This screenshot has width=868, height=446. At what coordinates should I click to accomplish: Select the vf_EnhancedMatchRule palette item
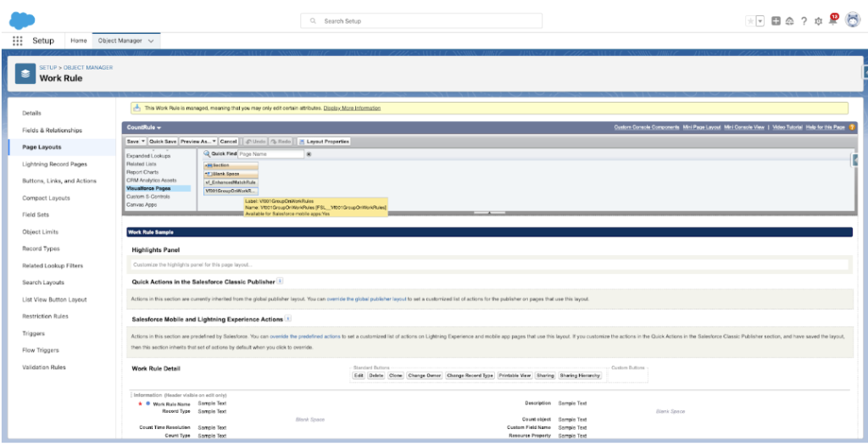point(231,182)
